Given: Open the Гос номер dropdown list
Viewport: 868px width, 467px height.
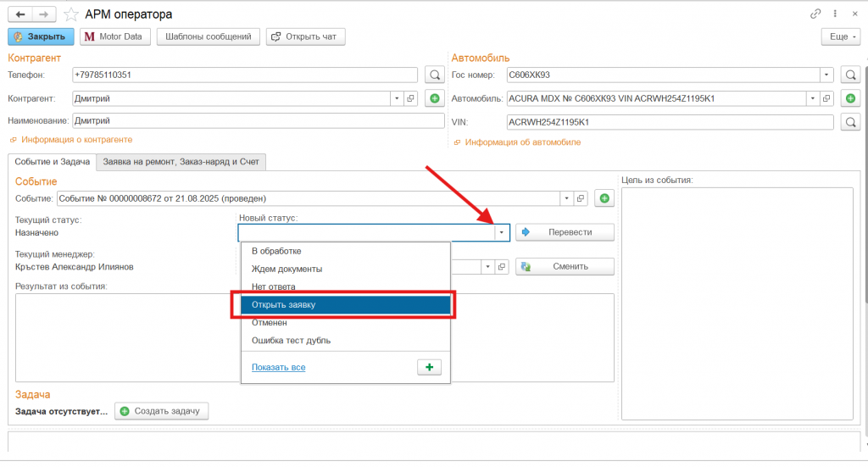Looking at the screenshot, I should (x=826, y=75).
